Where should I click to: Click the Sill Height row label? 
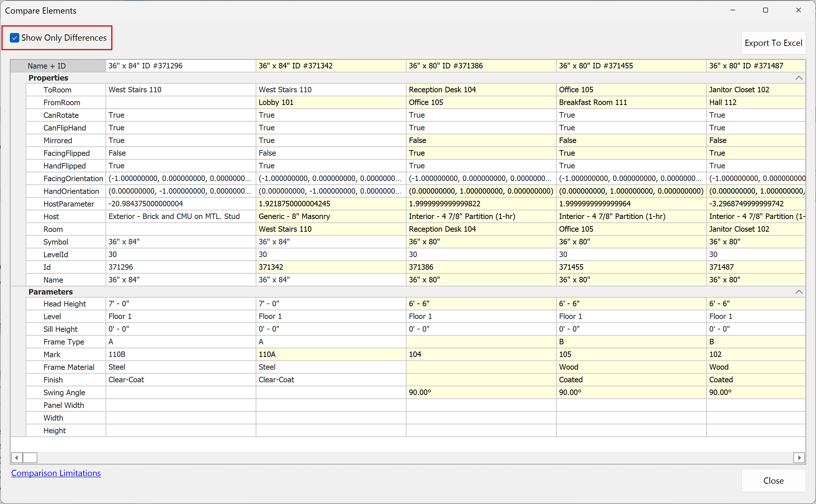click(x=66, y=329)
